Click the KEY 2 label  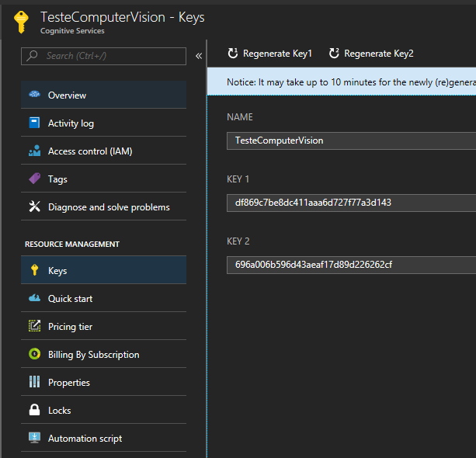[238, 241]
